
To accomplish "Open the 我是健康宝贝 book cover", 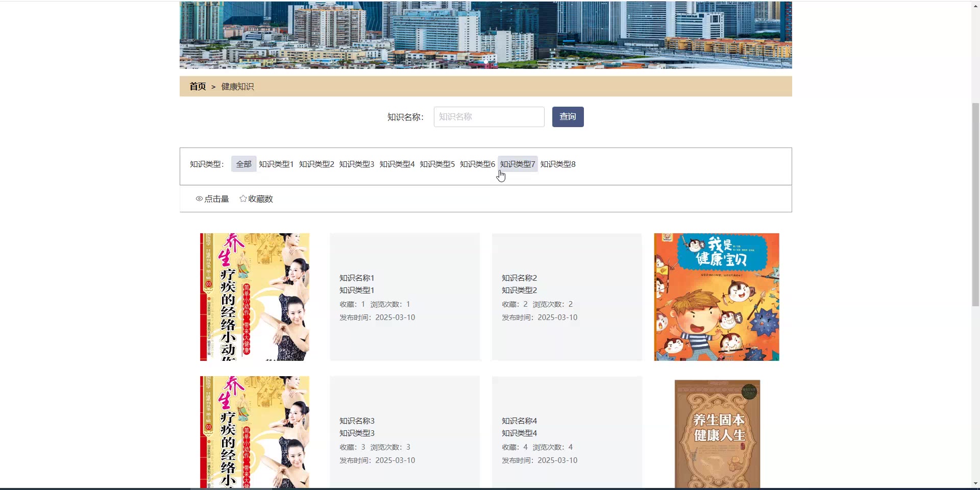I will [x=717, y=297].
